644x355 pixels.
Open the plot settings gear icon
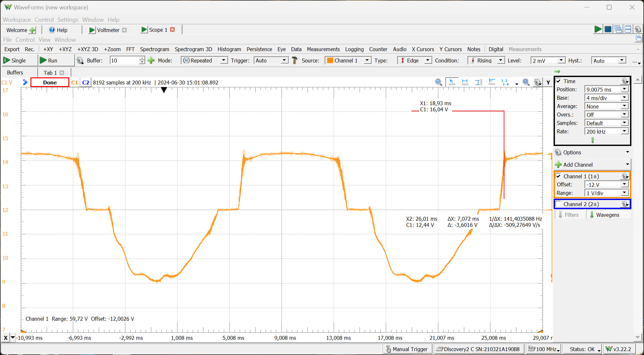[x=537, y=82]
